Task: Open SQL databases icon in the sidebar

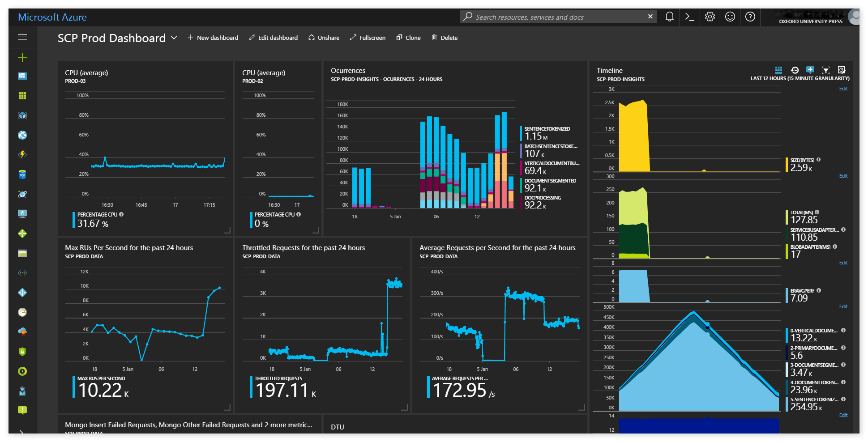Action: click(x=22, y=174)
